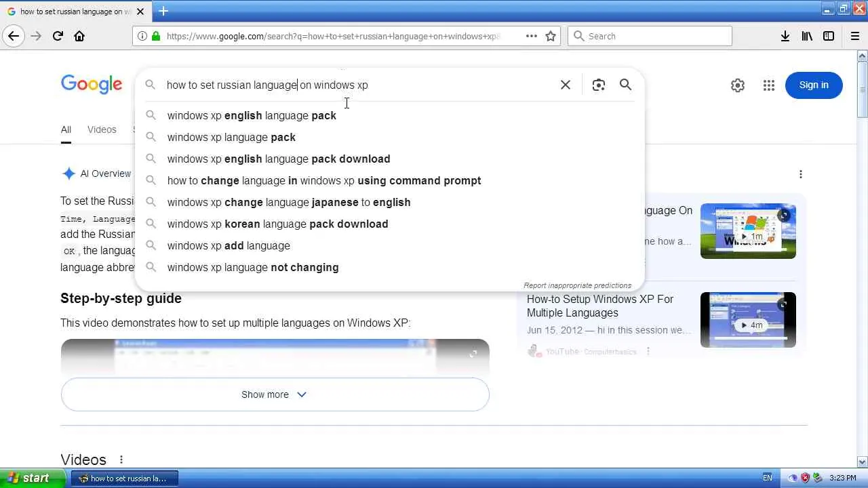The image size is (868, 488).
Task: Click the browser forward arrow
Action: tap(37, 36)
